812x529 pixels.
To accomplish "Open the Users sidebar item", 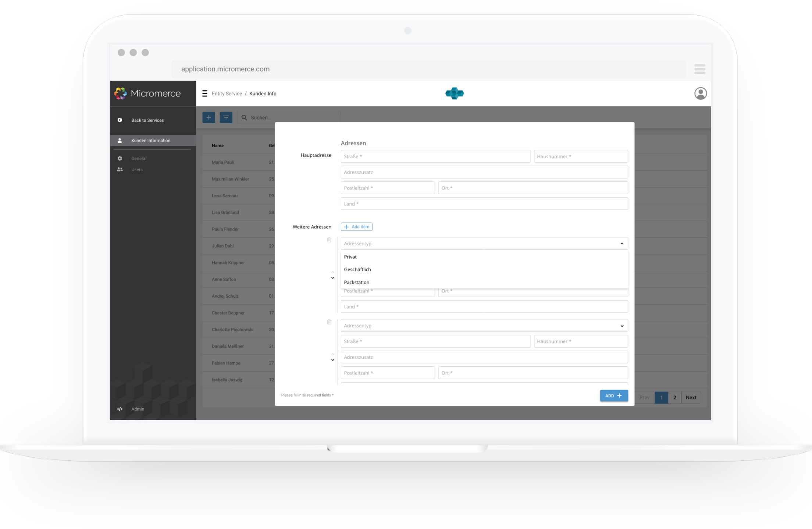I will (137, 170).
